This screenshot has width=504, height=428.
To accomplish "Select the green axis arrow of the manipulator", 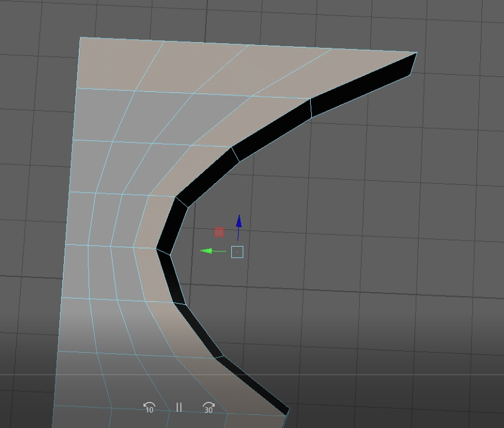I will (206, 251).
